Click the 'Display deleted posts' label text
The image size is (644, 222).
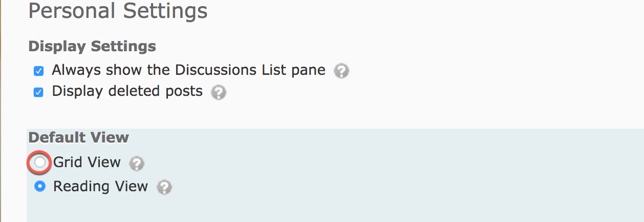[127, 91]
